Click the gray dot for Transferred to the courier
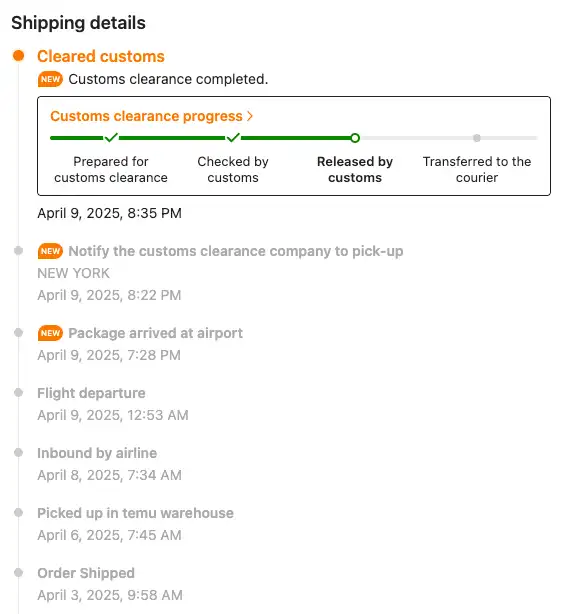Image resolution: width=563 pixels, height=614 pixels. 477,138
